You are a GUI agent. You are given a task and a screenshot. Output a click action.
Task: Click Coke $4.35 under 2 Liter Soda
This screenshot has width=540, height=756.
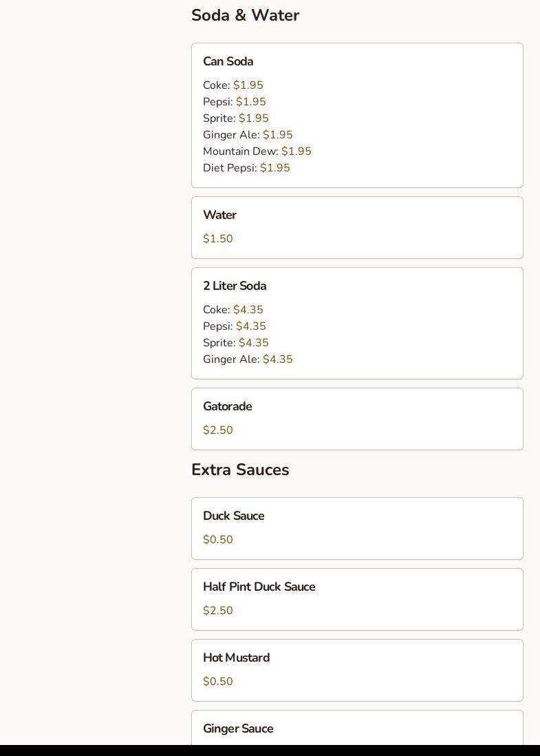coord(233,310)
